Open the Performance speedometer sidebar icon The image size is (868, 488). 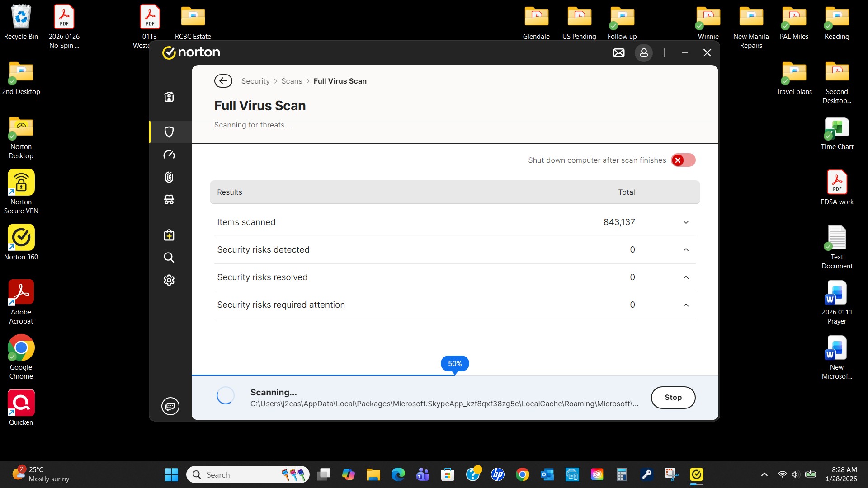click(x=169, y=155)
